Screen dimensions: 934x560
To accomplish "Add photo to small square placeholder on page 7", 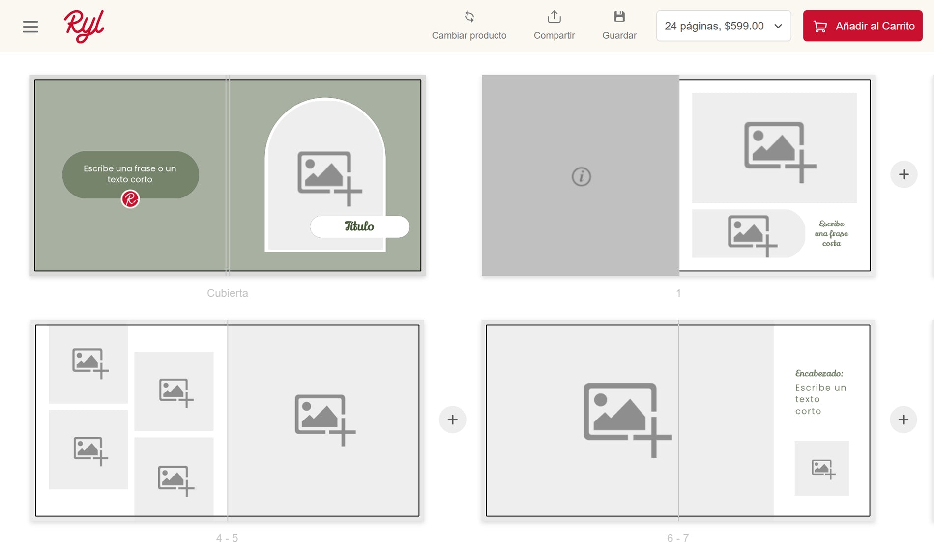I will pyautogui.click(x=821, y=468).
